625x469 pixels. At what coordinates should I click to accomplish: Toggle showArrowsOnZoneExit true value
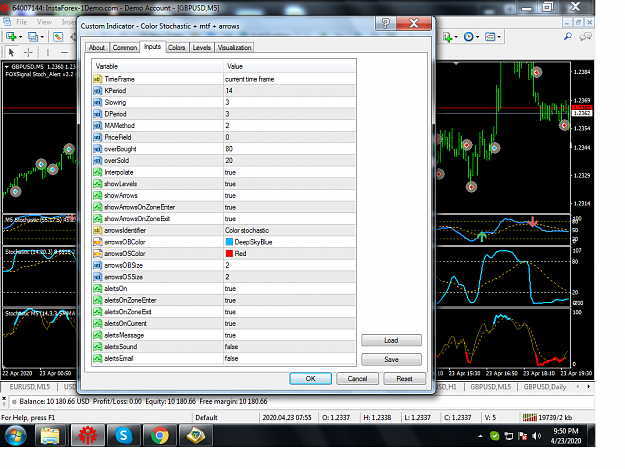[230, 219]
